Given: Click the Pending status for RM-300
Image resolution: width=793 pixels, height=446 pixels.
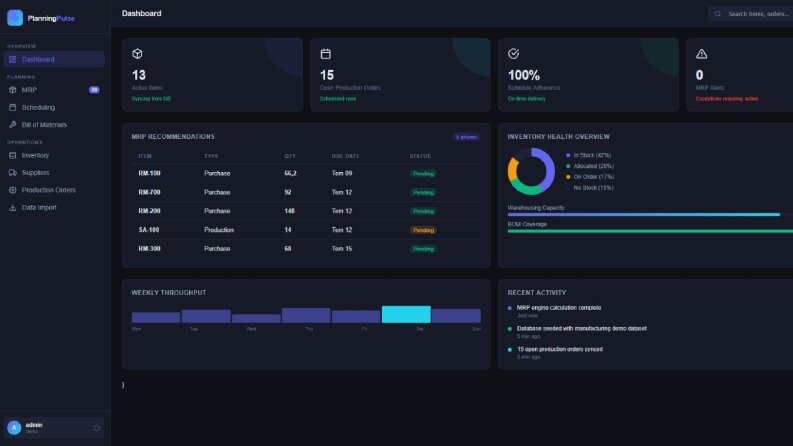Looking at the screenshot, I should (x=423, y=249).
